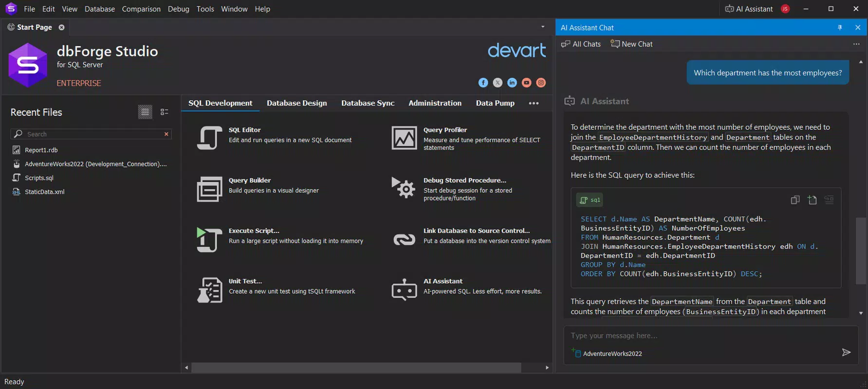
Task: Open Link Database to Source Control icon
Action: 404,239
